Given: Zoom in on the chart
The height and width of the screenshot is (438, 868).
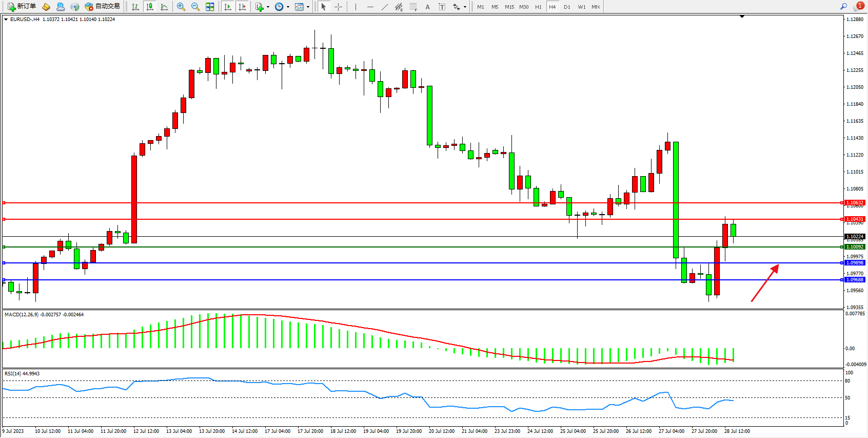Looking at the screenshot, I should tap(181, 7).
